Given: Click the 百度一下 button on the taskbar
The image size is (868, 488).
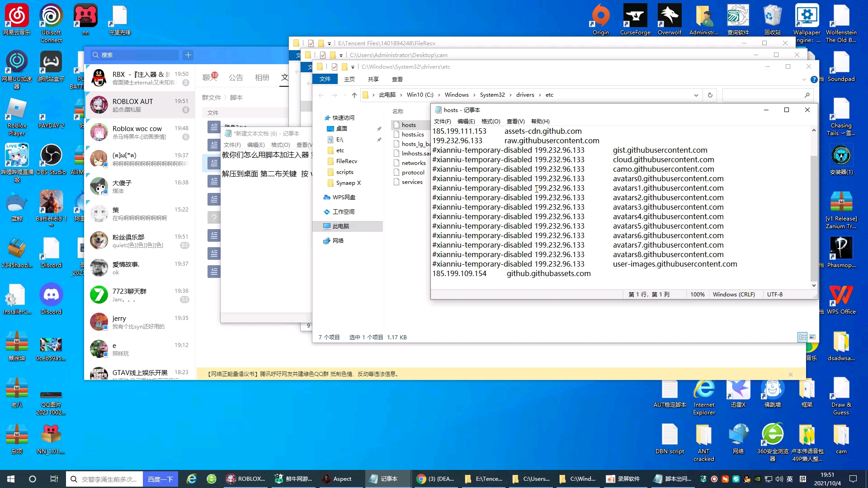Looking at the screenshot, I should [160, 479].
